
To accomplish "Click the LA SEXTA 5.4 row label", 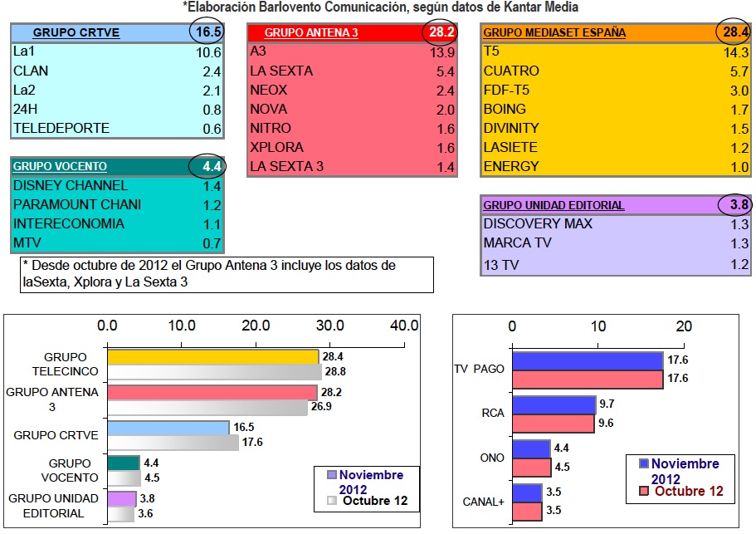I will (x=281, y=71).
